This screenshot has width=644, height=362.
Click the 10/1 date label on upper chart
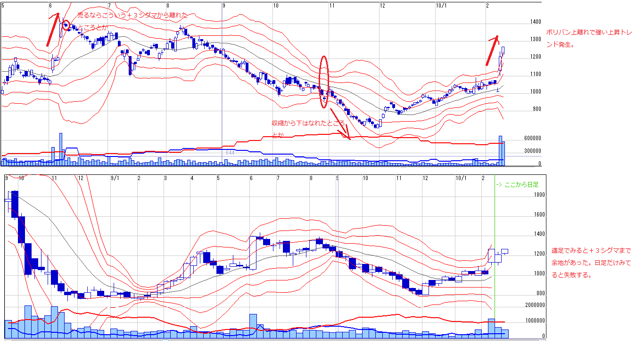click(x=442, y=6)
